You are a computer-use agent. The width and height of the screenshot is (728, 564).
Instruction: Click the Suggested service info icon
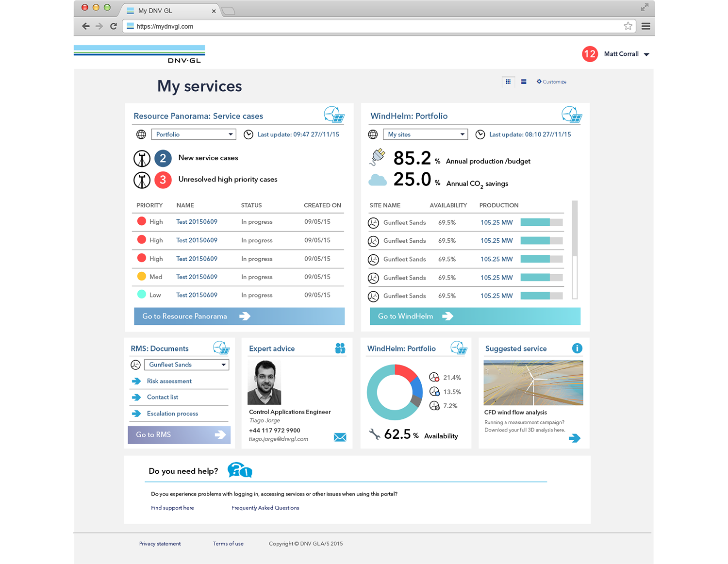(577, 348)
